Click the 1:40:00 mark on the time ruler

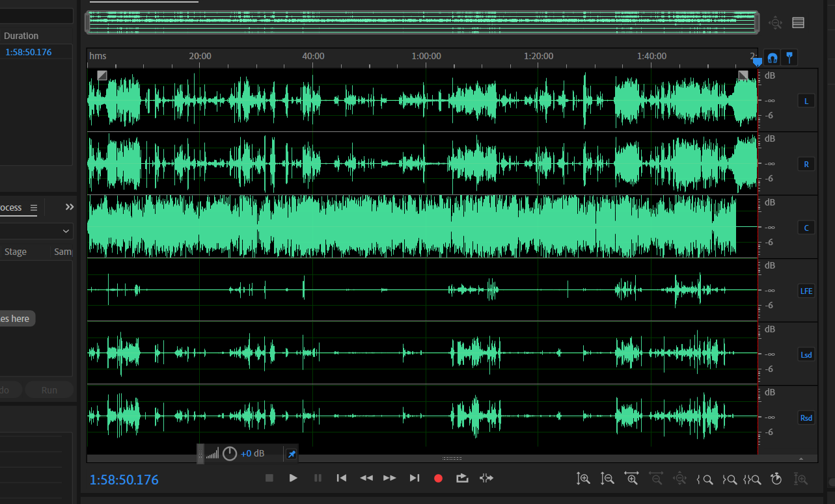pyautogui.click(x=651, y=56)
